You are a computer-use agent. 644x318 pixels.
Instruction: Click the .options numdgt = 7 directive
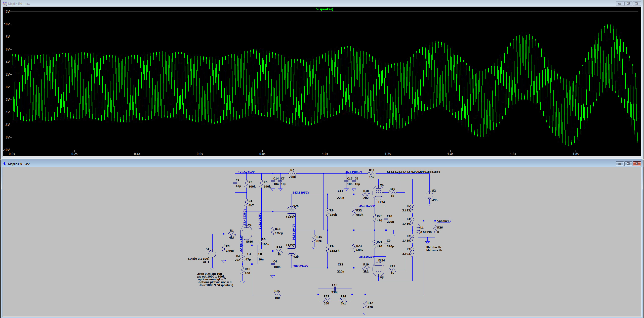[212, 279]
